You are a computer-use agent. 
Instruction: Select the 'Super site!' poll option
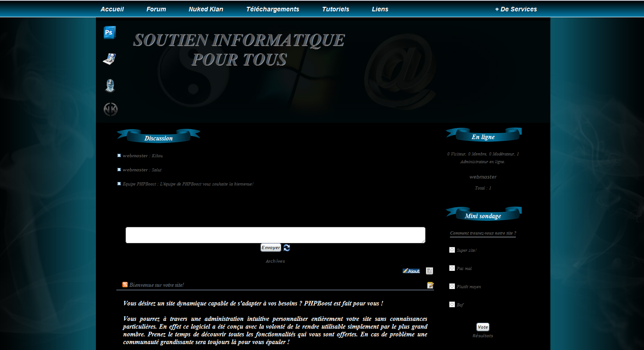click(x=452, y=250)
